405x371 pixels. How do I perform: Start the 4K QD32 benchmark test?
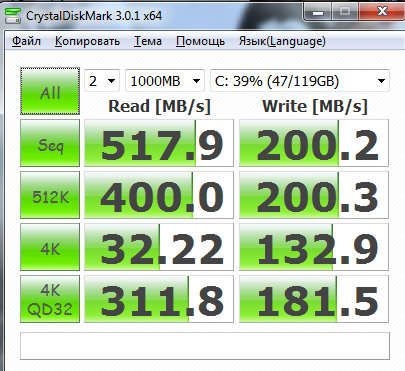50,299
